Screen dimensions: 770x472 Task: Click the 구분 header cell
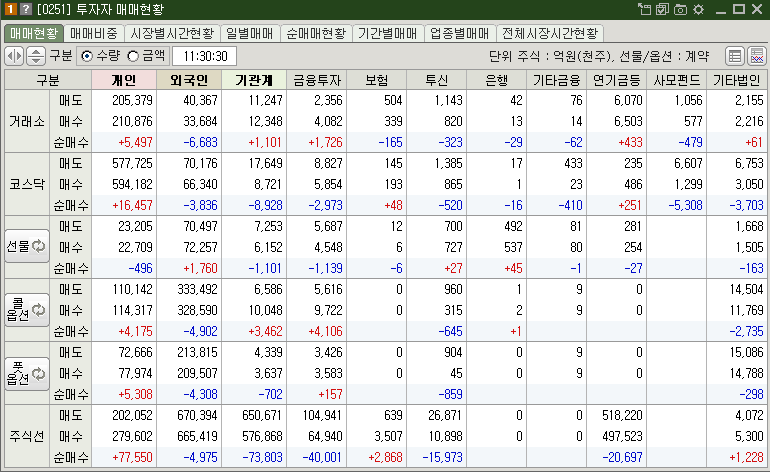[x=48, y=80]
